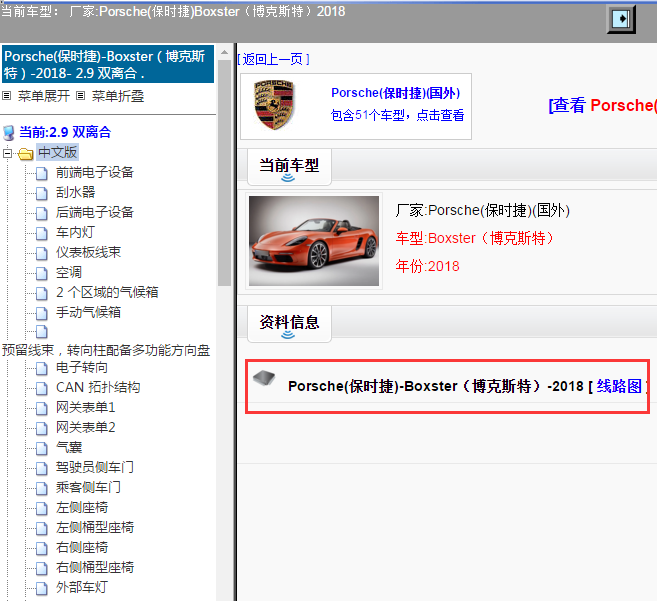Click page icon next to 电子转向

[x=41, y=368]
